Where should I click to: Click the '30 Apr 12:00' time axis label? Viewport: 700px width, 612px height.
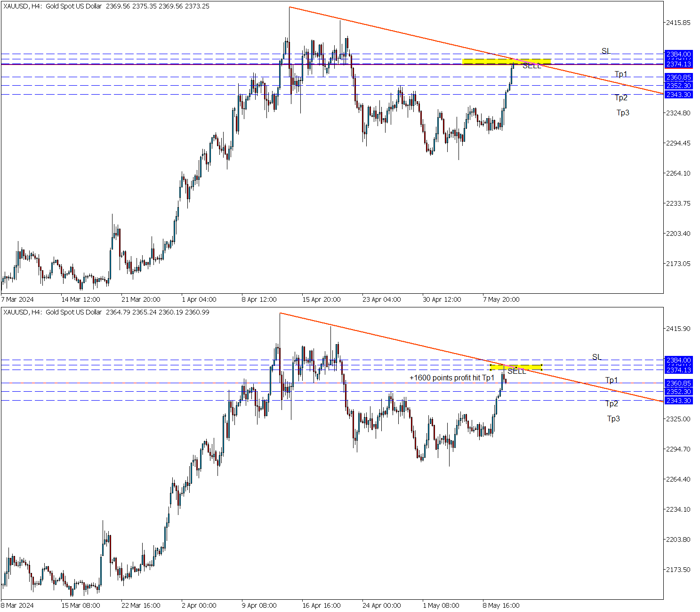[x=442, y=299]
